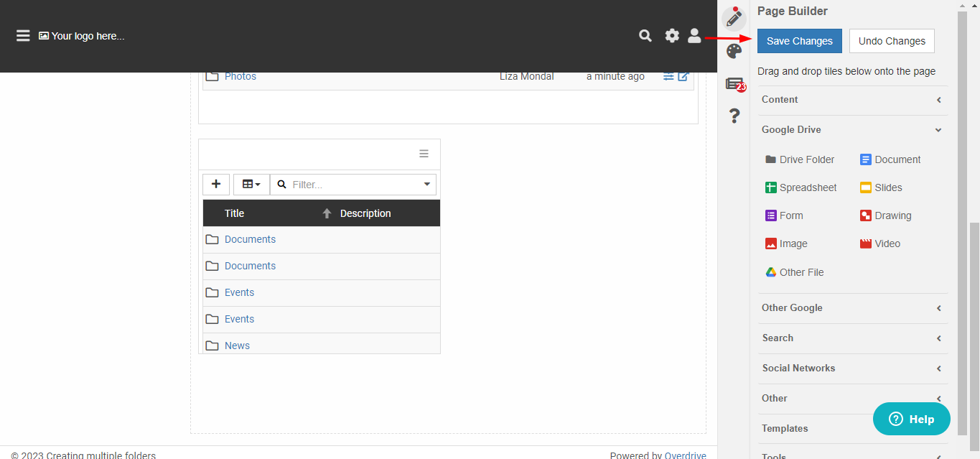Click Undo Changes button
The image size is (980, 459).
click(892, 41)
